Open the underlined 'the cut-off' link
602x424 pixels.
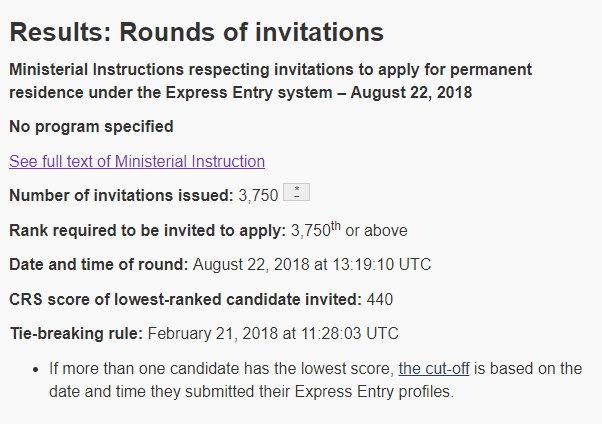click(x=434, y=369)
